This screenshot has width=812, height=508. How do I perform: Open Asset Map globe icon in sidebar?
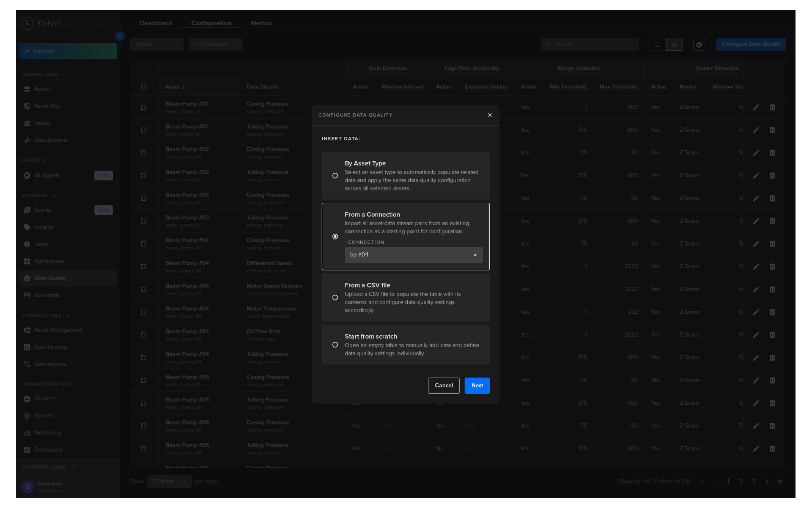click(27, 106)
